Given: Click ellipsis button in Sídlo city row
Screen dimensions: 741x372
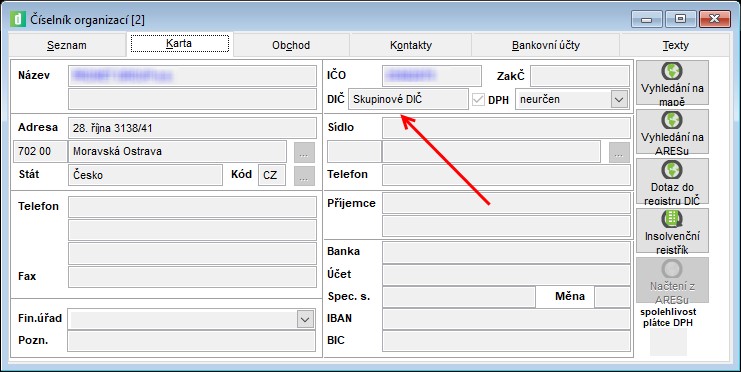Looking at the screenshot, I should pos(619,152).
